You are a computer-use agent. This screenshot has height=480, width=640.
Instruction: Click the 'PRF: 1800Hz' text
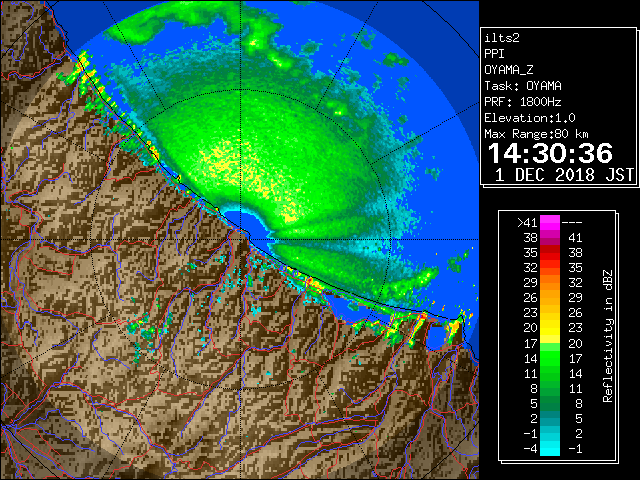523,102
